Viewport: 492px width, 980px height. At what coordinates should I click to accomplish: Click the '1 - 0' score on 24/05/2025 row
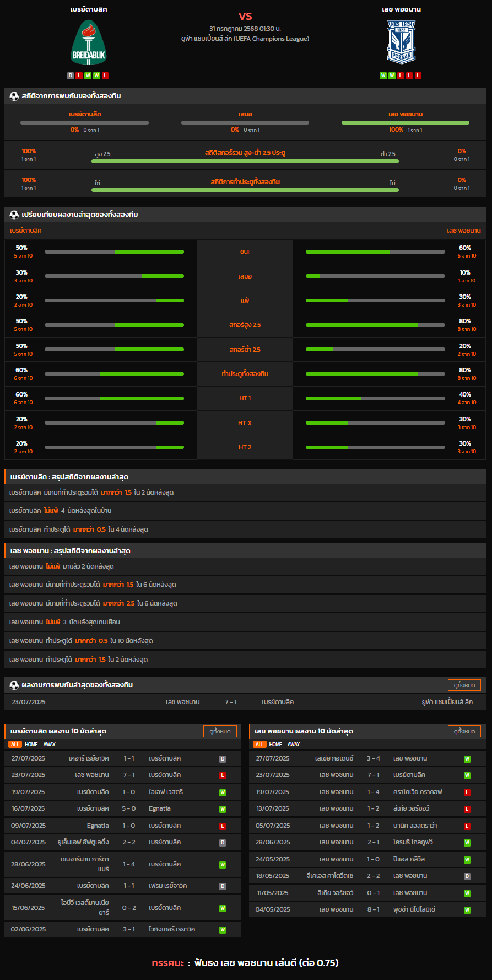point(374,859)
